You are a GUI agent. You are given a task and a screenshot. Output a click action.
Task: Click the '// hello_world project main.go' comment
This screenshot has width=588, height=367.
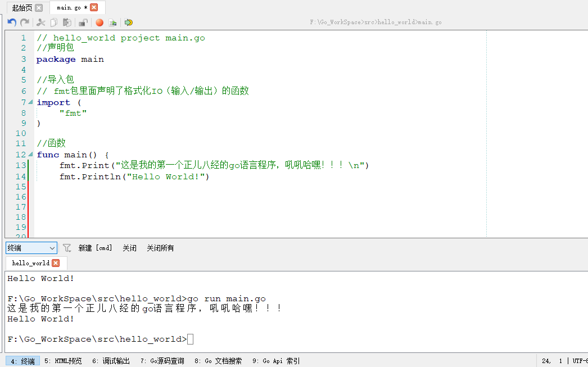pyautogui.click(x=121, y=38)
